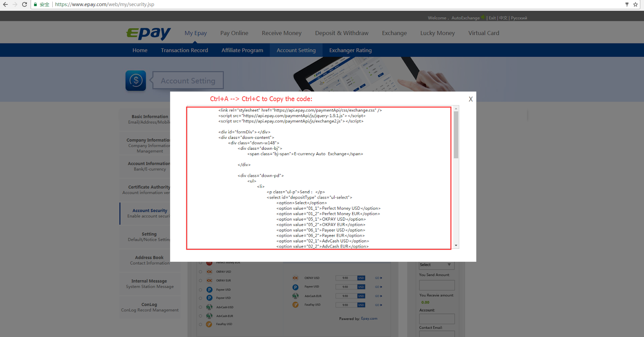
Task: Select the OKPAY EUR radio button
Action: pyautogui.click(x=200, y=281)
